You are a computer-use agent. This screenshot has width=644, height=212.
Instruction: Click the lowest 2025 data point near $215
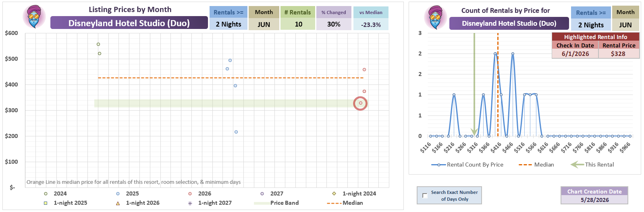pyautogui.click(x=236, y=132)
